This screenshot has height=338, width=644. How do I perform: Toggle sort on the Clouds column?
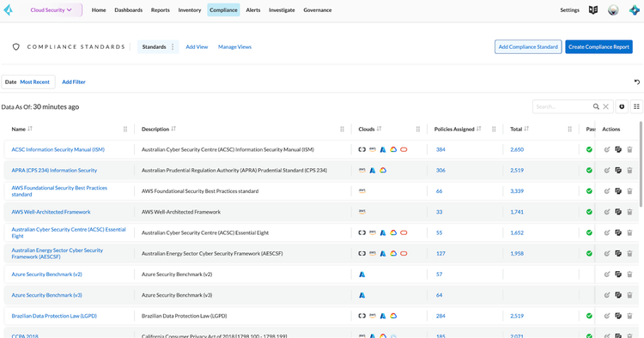pos(379,129)
